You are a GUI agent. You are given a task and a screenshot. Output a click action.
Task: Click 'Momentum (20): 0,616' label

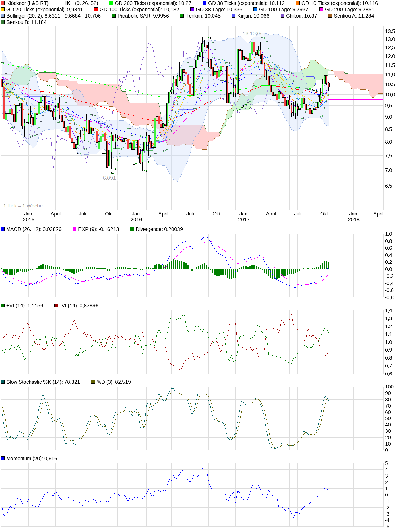click(32, 459)
